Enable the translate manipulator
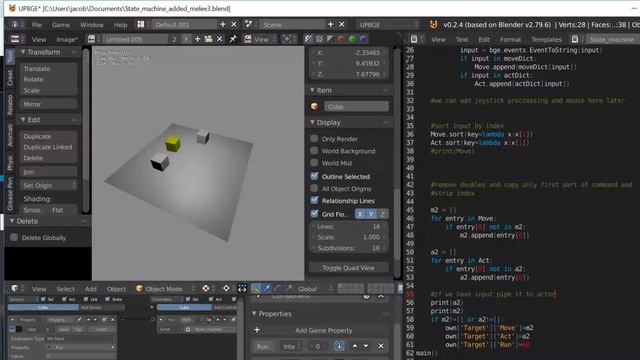Image resolution: width=640 pixels, height=360 pixels. [267, 289]
